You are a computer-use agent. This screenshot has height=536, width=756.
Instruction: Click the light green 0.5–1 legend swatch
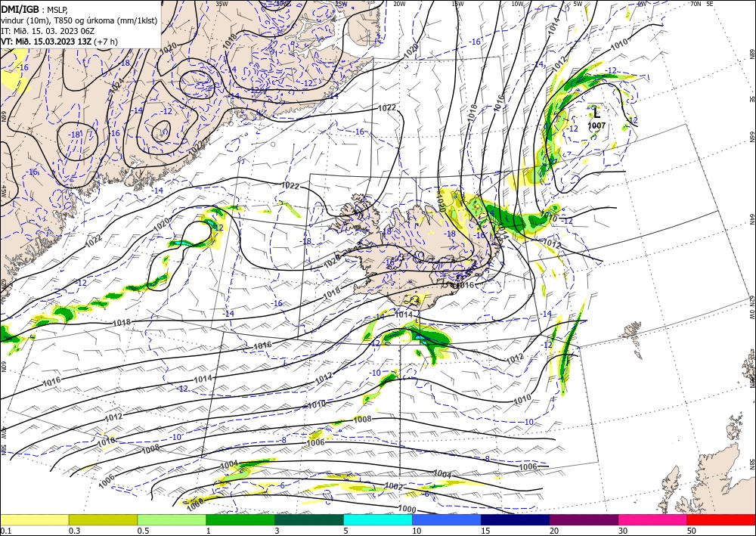click(x=172, y=519)
